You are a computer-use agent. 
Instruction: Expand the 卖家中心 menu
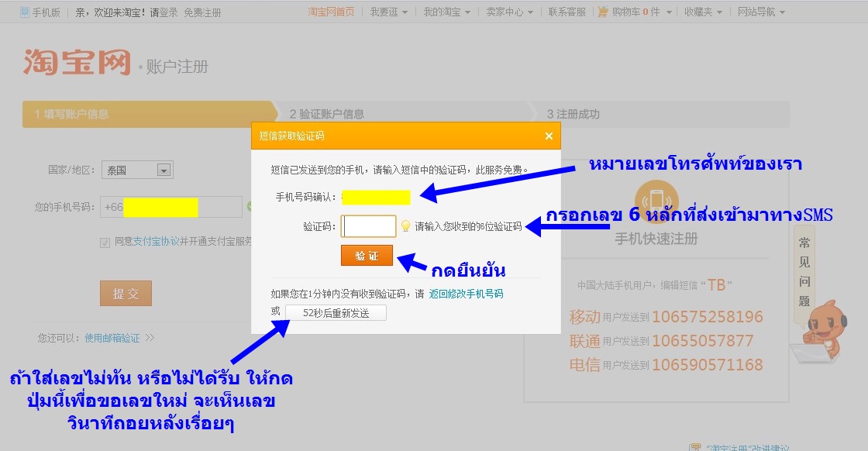[x=509, y=12]
